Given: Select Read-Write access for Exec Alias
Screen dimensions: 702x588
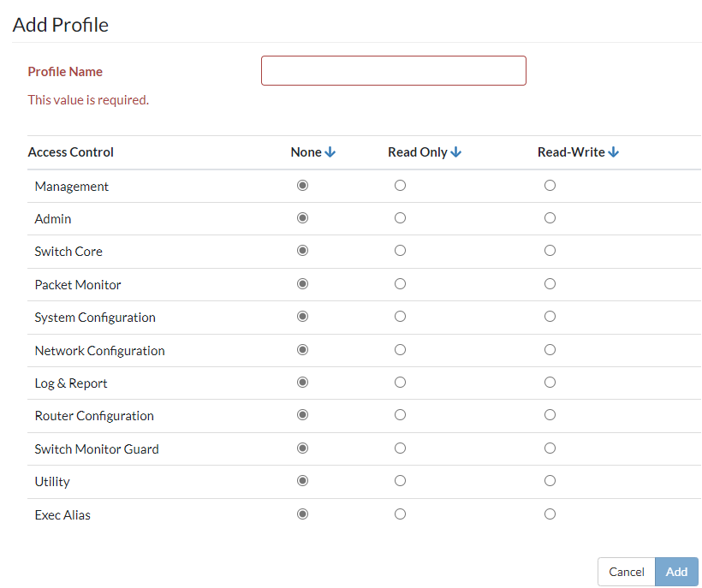Looking at the screenshot, I should [550, 514].
